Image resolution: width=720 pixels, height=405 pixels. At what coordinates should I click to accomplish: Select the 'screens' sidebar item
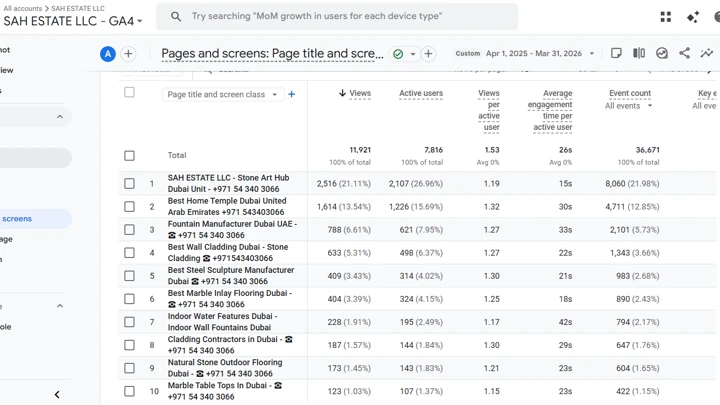click(x=34, y=219)
